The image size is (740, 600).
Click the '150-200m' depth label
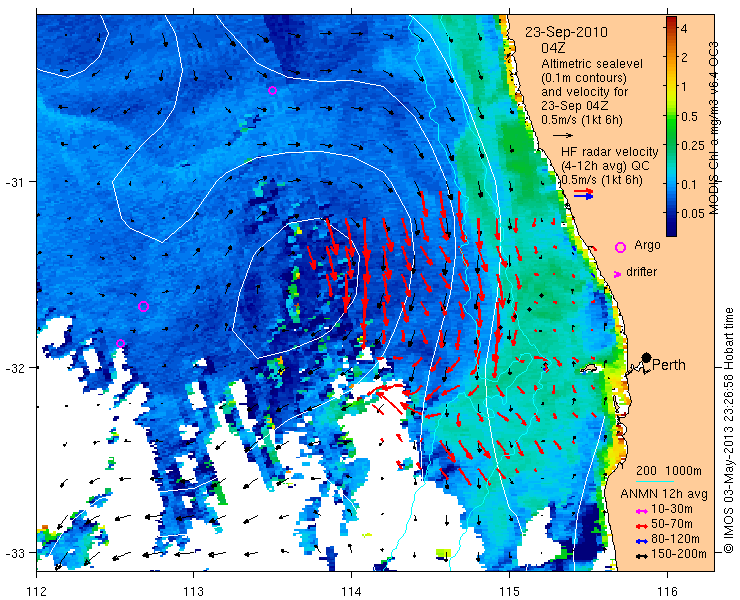pos(679,554)
